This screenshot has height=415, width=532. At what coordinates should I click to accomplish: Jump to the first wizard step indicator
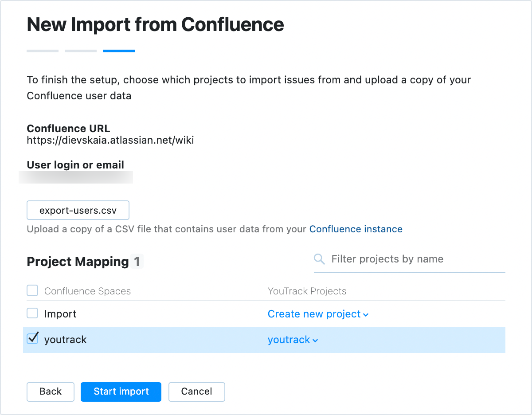43,51
